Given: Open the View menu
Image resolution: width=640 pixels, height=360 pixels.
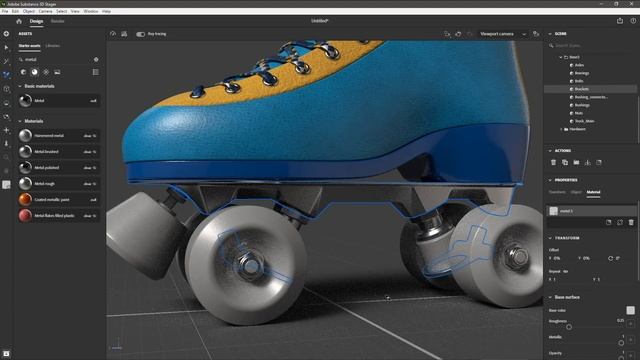Looking at the screenshot, I should [x=75, y=11].
